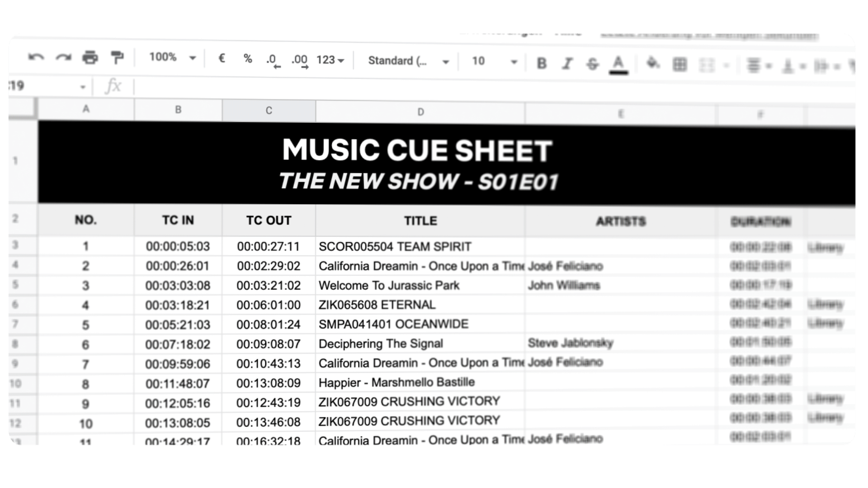Select artist cell John Williams
The image size is (868, 488).
pos(621,286)
